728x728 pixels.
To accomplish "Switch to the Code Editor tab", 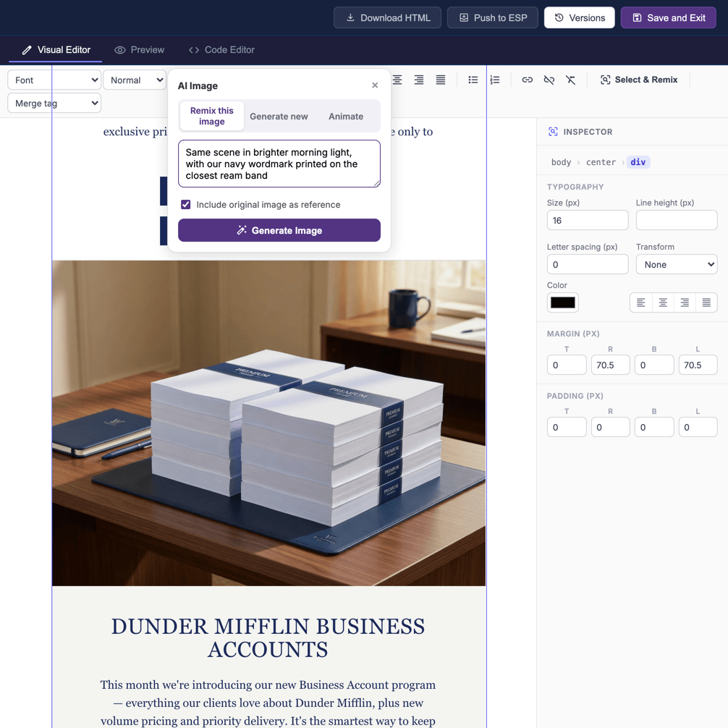I will [221, 50].
